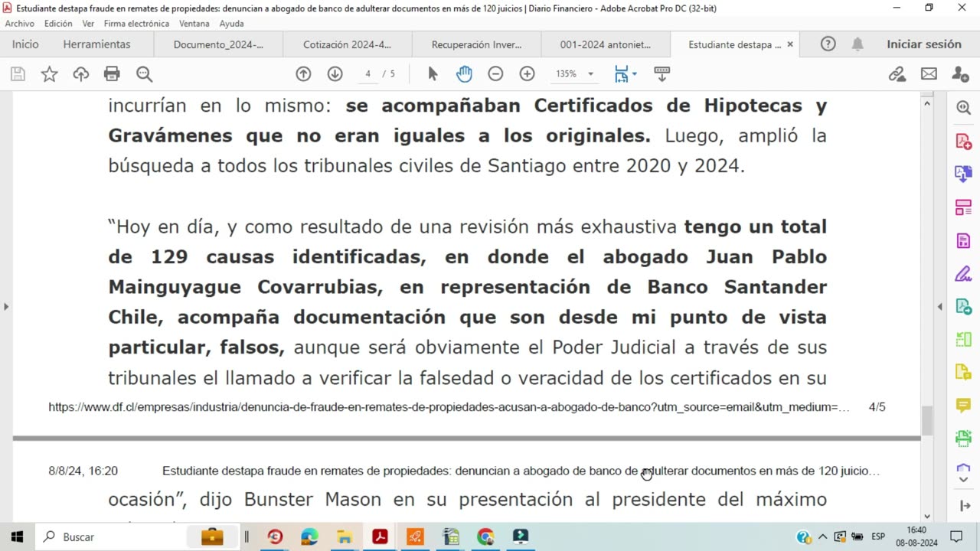The width and height of the screenshot is (980, 551).
Task: Print the document
Action: (x=112, y=74)
